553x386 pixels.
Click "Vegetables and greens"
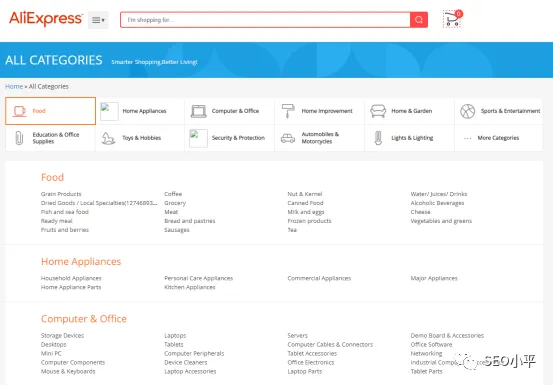point(441,221)
